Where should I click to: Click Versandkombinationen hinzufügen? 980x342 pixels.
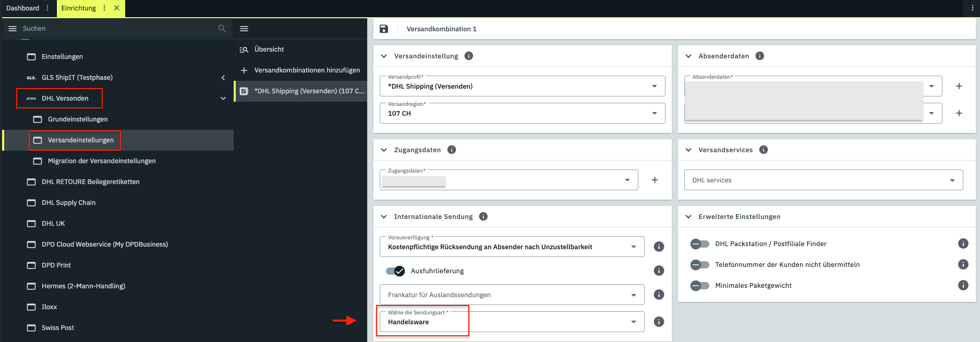click(x=307, y=70)
